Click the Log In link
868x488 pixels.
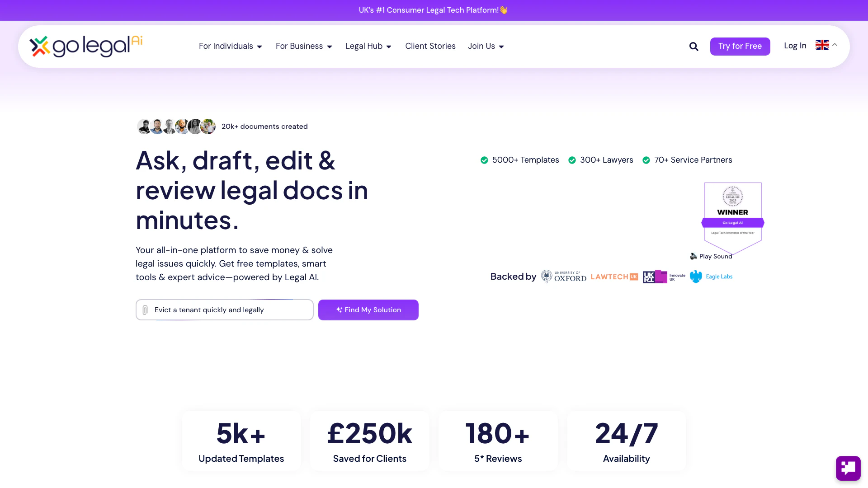click(x=795, y=46)
